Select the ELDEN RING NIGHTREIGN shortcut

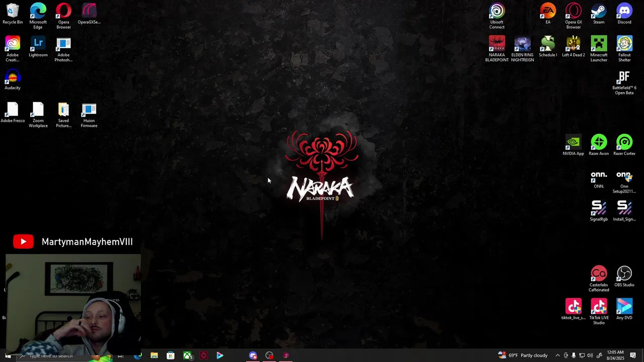pyautogui.click(x=522, y=49)
